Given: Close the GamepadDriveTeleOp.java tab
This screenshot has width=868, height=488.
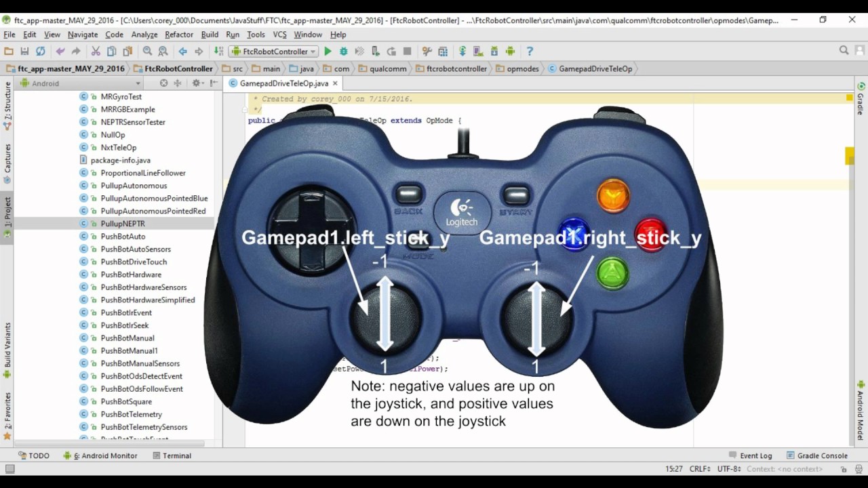Looking at the screenshot, I should point(335,83).
